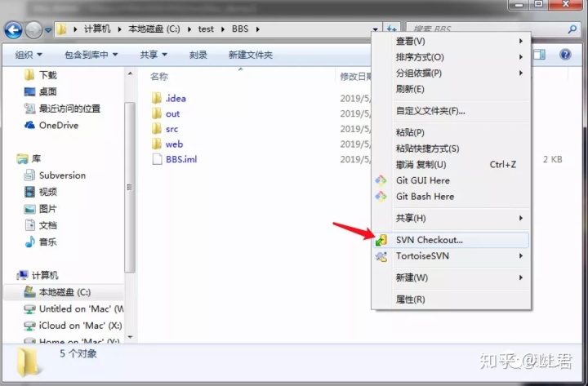
Task: Open the 共享 toolbar dropdown
Action: pyautogui.click(x=154, y=55)
